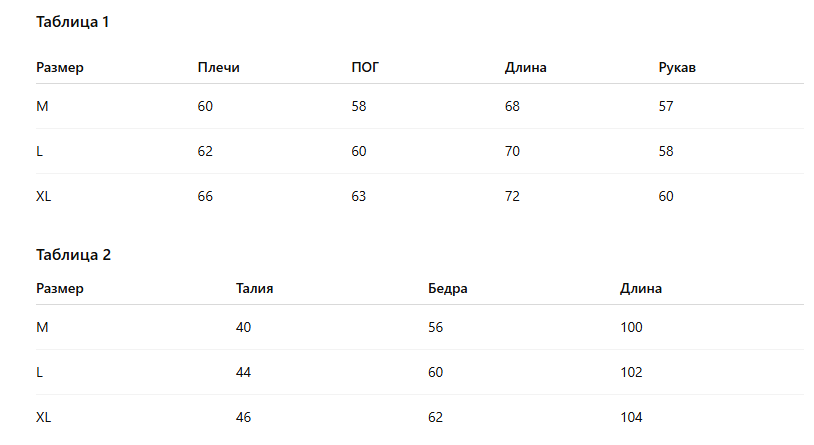Select the "Плечи" column header
Viewport: 814px width, 445px height.
[219, 68]
